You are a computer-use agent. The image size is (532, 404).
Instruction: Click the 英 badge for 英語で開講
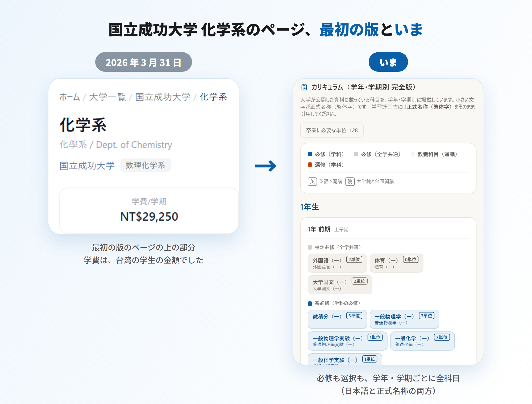tap(312, 182)
